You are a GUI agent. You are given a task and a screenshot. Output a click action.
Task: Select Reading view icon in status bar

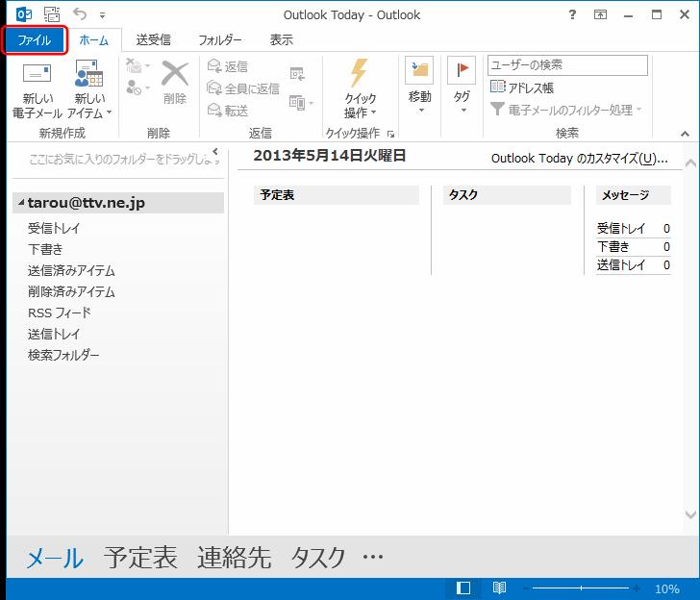point(499,588)
